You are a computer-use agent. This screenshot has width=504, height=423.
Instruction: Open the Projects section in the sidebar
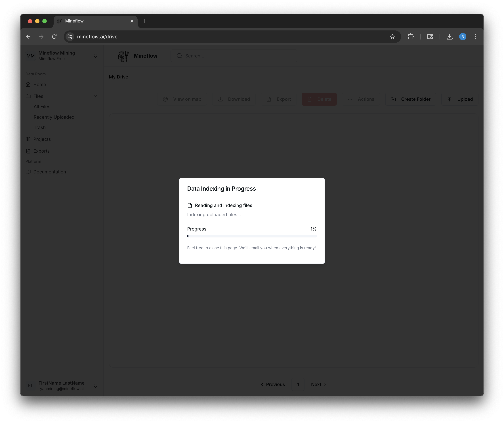(42, 139)
